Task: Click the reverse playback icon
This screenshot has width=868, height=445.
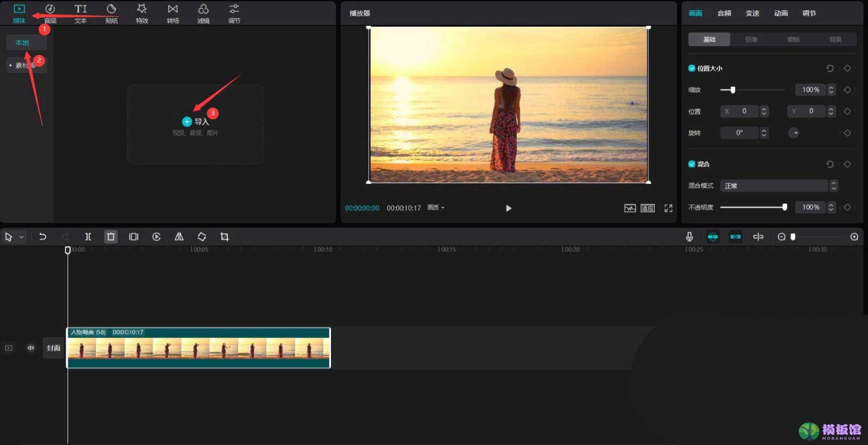Action: [x=156, y=237]
